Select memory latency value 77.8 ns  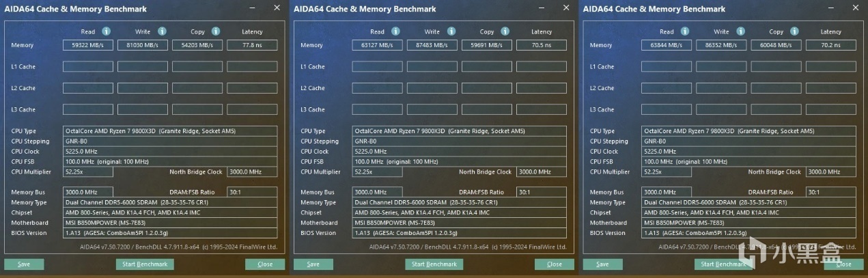[252, 45]
